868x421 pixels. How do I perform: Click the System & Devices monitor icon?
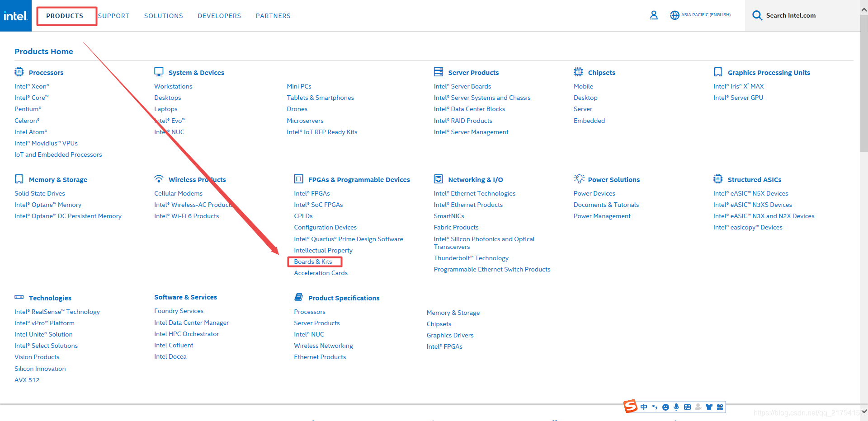[x=159, y=72]
